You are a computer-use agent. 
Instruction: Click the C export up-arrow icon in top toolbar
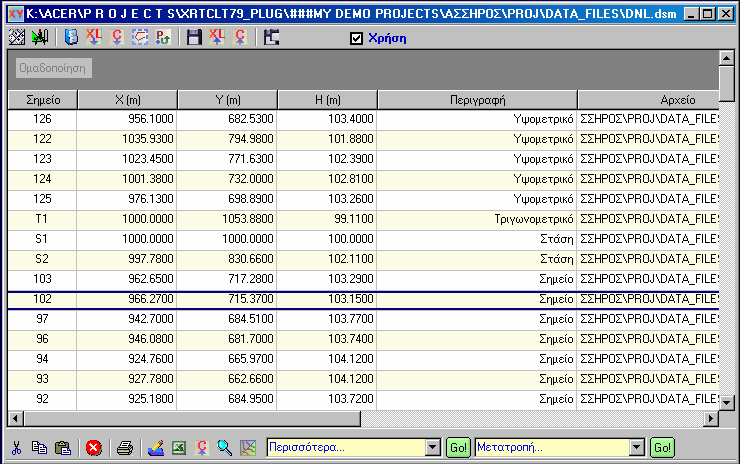click(x=240, y=37)
